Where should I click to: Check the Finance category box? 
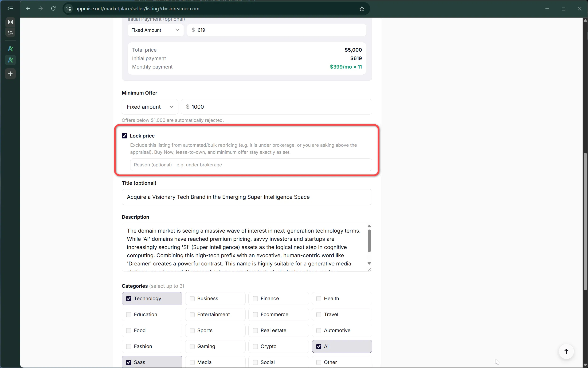tap(255, 299)
